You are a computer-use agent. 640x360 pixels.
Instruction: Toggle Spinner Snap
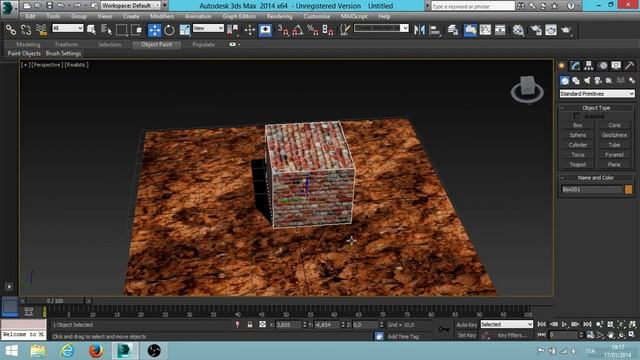point(328,30)
